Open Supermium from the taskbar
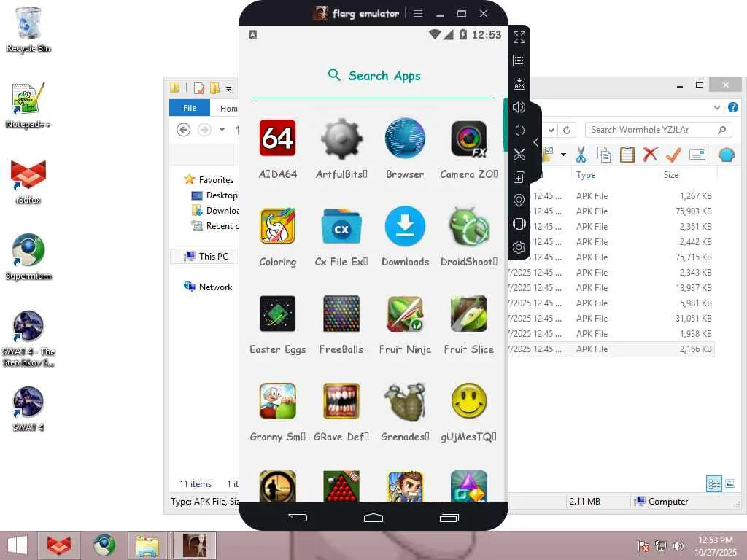Image resolution: width=747 pixels, height=560 pixels. pos(104,545)
